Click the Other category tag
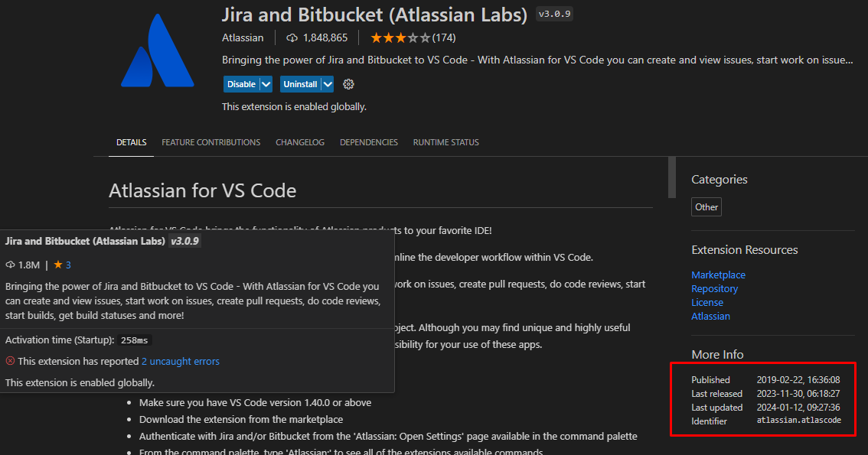This screenshot has width=868, height=455. [x=706, y=206]
